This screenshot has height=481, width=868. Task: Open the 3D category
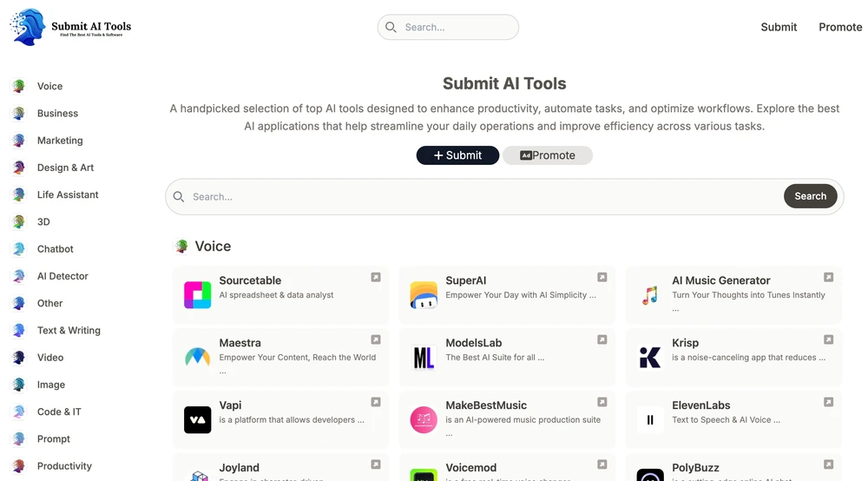pyautogui.click(x=43, y=222)
